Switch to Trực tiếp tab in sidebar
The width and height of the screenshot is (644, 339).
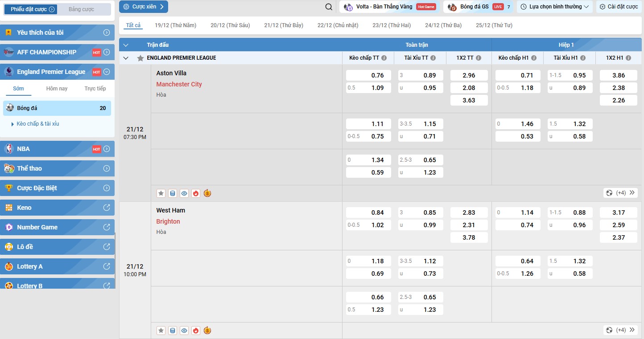[x=95, y=88]
